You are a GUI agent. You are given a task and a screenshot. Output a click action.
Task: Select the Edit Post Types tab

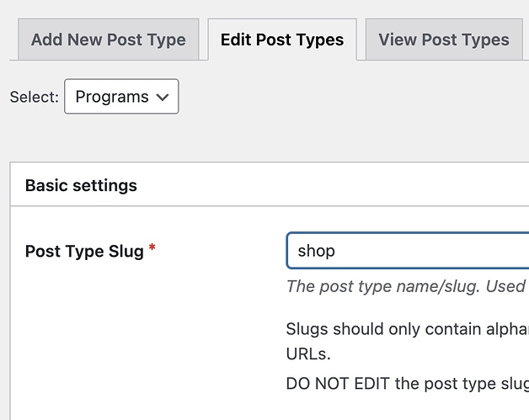pyautogui.click(x=281, y=40)
